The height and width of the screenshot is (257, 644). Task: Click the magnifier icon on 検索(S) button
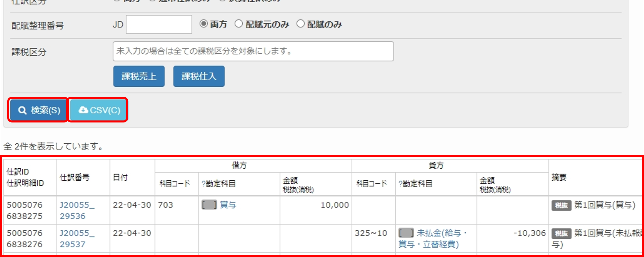[22, 110]
